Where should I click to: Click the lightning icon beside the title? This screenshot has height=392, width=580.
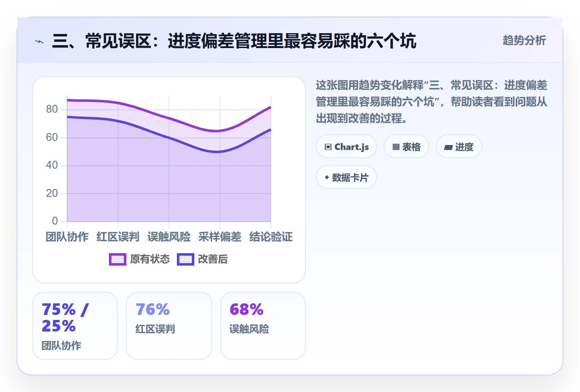(39, 41)
